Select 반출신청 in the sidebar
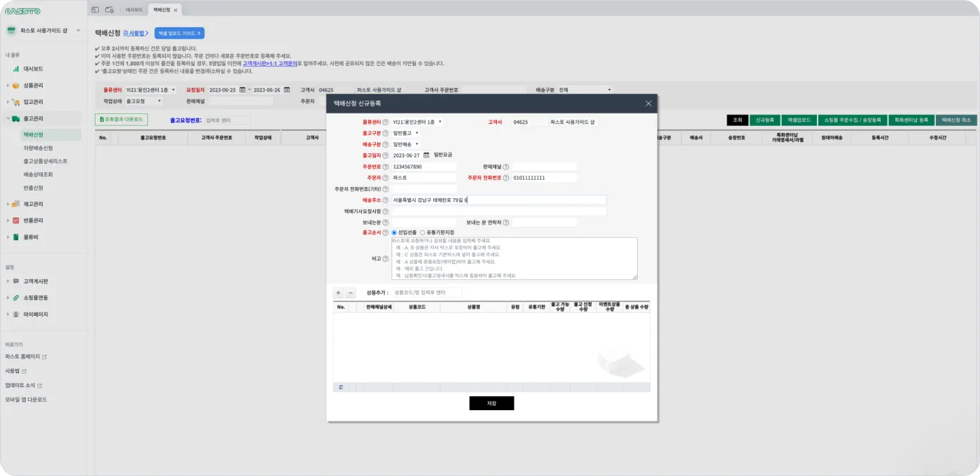This screenshot has width=980, height=476. (33, 188)
